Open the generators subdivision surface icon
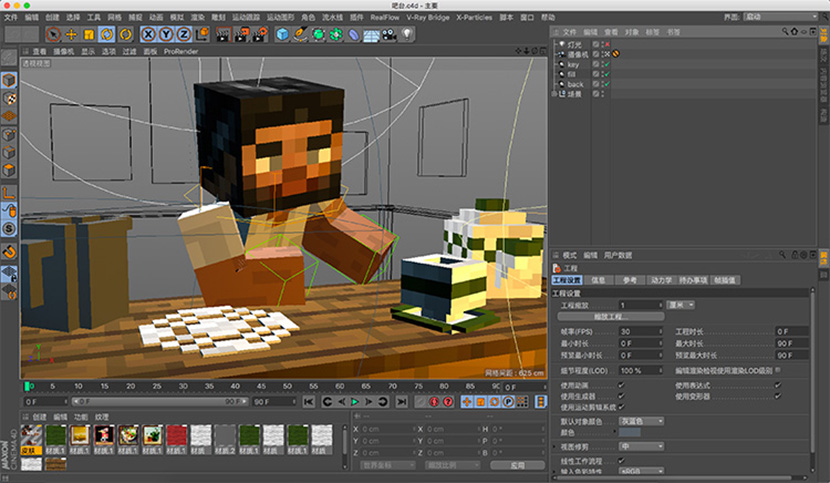The width and height of the screenshot is (830, 483). point(318,34)
